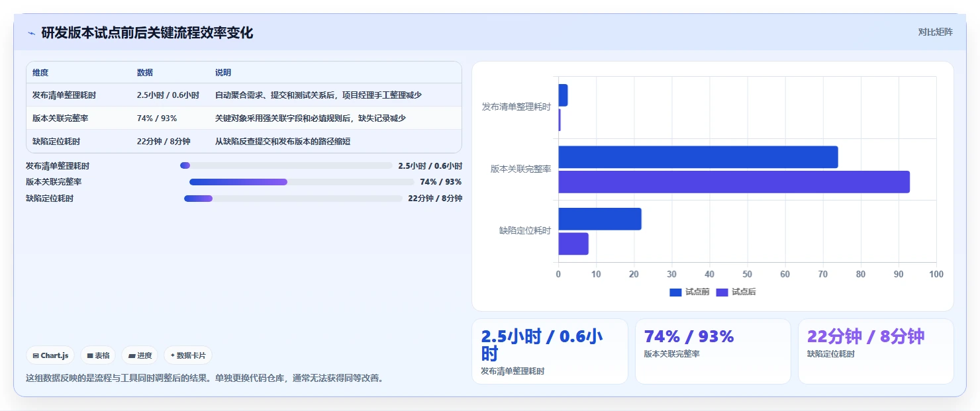Image resolution: width=980 pixels, height=411 pixels.
Task: Click table cell 22分钟 / 8分钟
Action: click(x=164, y=142)
